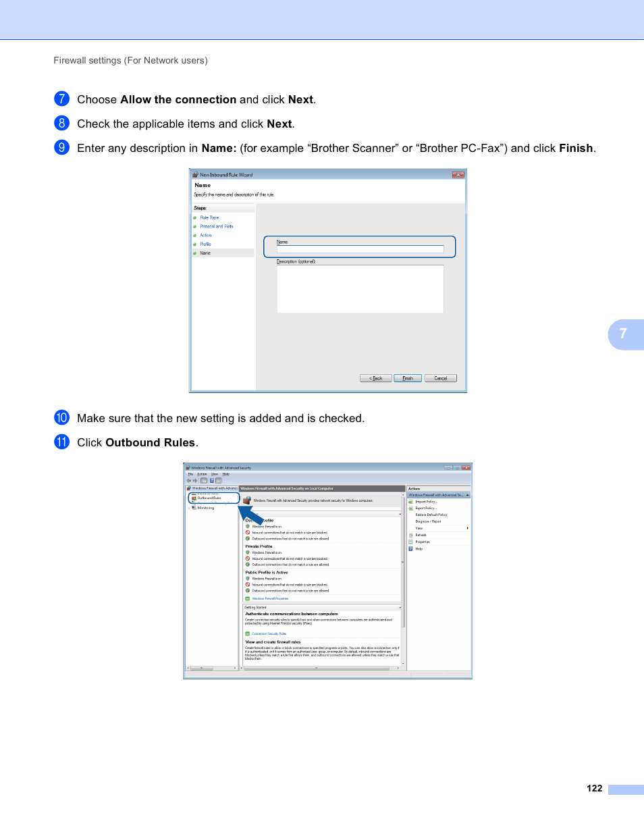644x834 pixels.
Task: Click the Finish button in the wizard
Action: point(408,378)
